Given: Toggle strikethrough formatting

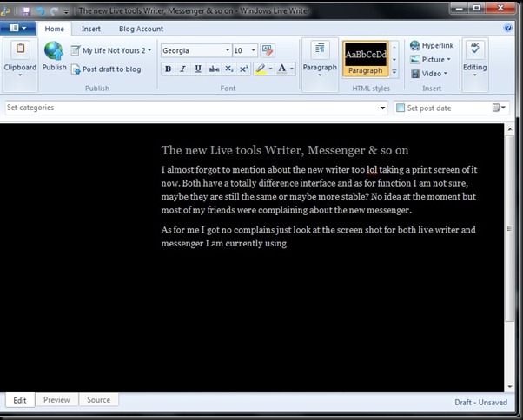Looking at the screenshot, I should point(214,69).
